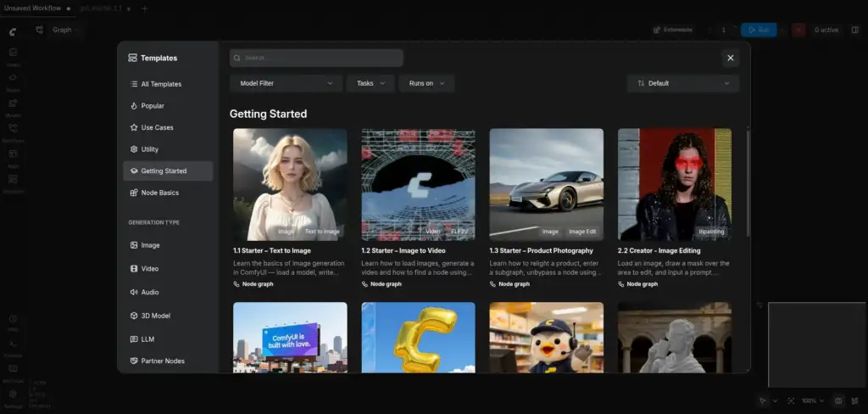Open the 1.3 Starter Product Photography template
This screenshot has width=868, height=414.
tap(547, 208)
